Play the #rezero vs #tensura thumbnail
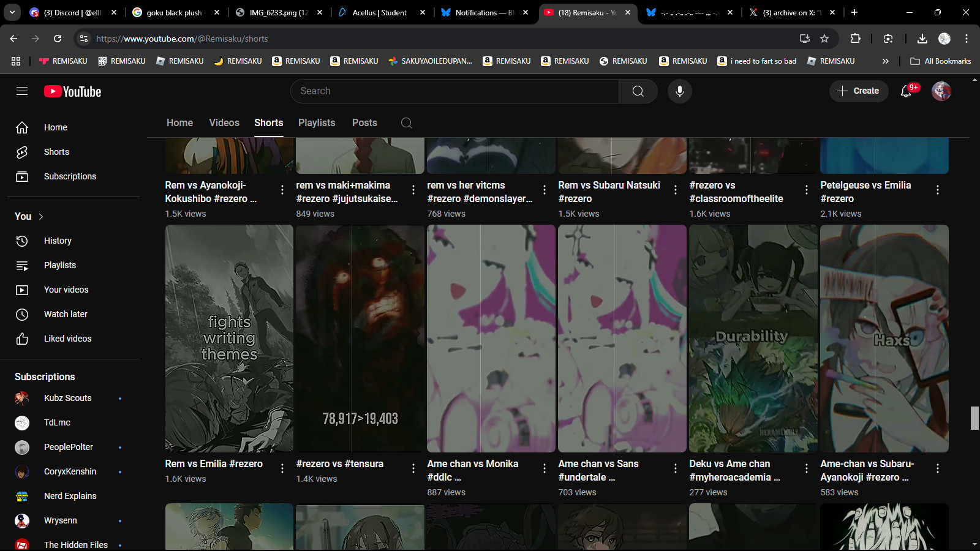This screenshot has width=980, height=551. [x=360, y=339]
